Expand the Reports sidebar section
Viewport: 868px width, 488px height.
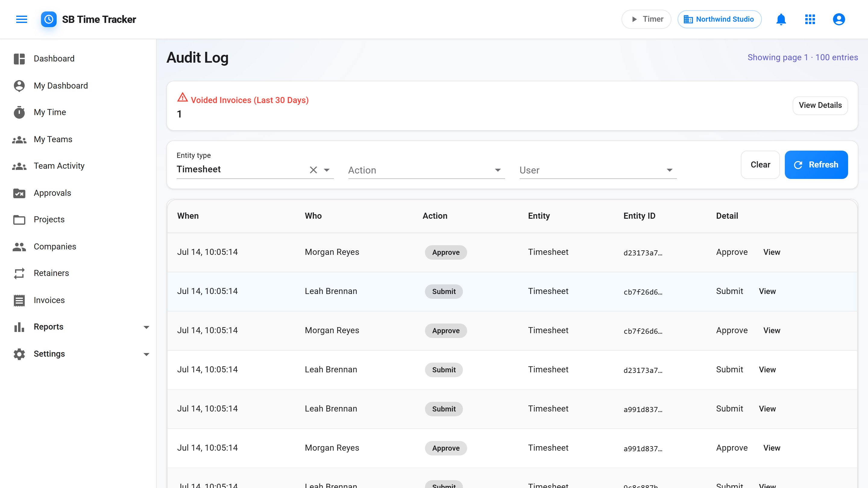tap(146, 327)
